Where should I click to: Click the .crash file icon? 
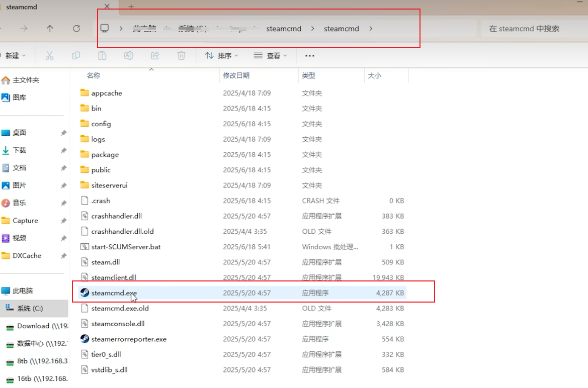click(x=85, y=201)
